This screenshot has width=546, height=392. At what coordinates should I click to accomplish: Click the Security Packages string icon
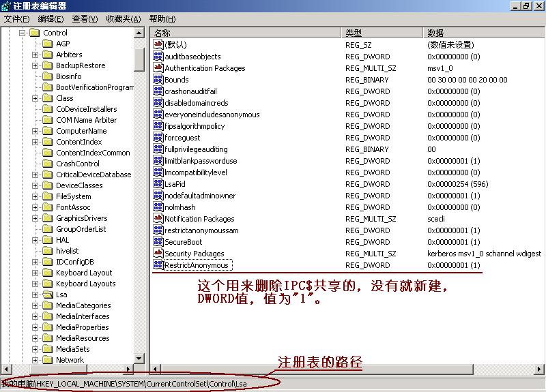pyautogui.click(x=158, y=253)
